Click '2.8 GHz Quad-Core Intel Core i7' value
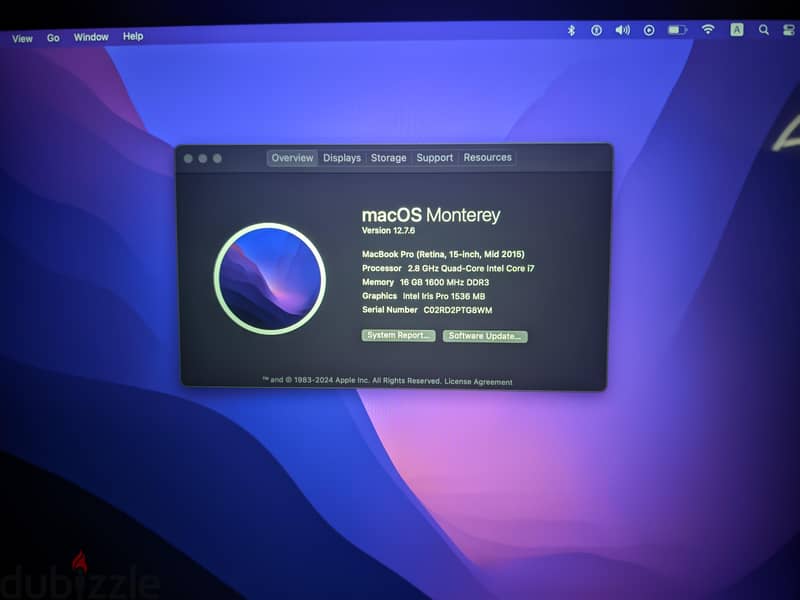This screenshot has width=800, height=600. pos(471,268)
